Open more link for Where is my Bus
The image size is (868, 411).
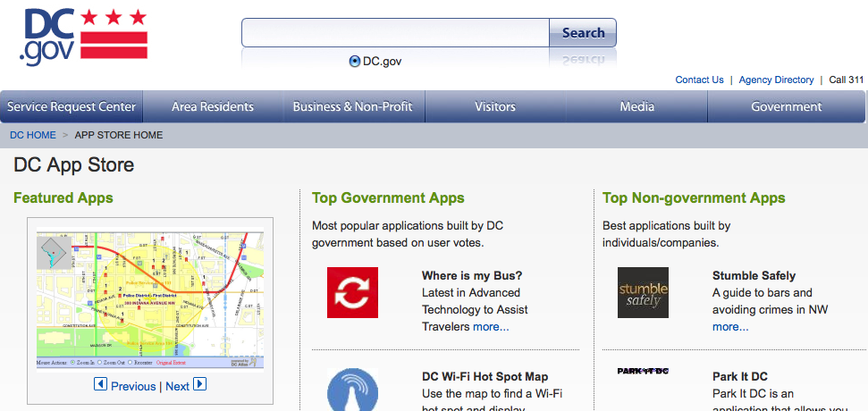491,327
